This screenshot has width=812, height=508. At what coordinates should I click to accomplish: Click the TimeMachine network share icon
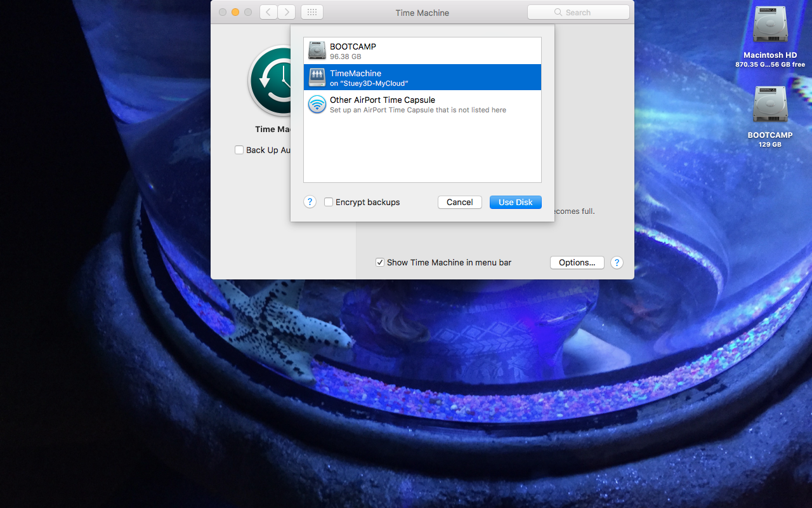pos(317,77)
